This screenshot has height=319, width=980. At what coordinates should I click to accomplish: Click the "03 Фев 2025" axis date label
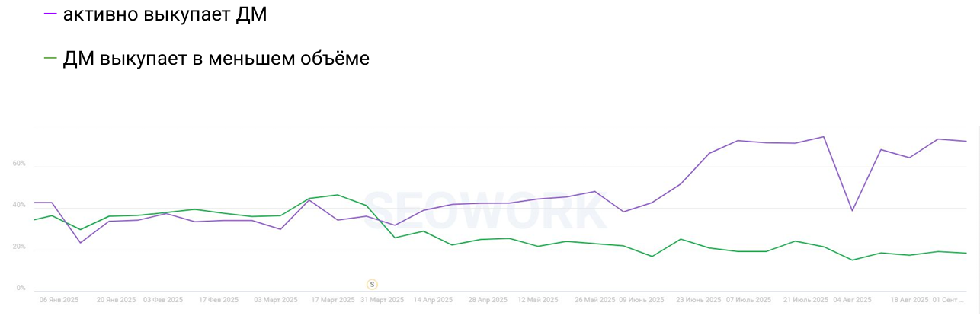[x=162, y=300]
